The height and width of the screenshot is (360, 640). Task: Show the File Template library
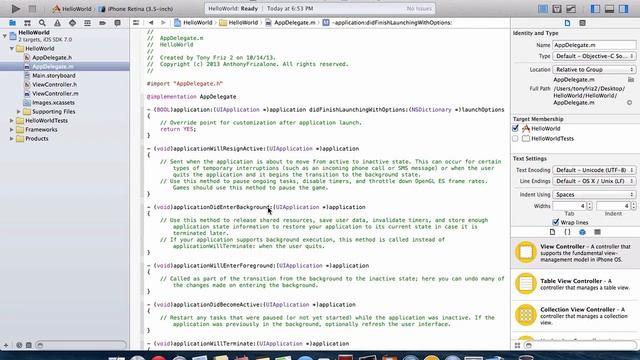552,232
